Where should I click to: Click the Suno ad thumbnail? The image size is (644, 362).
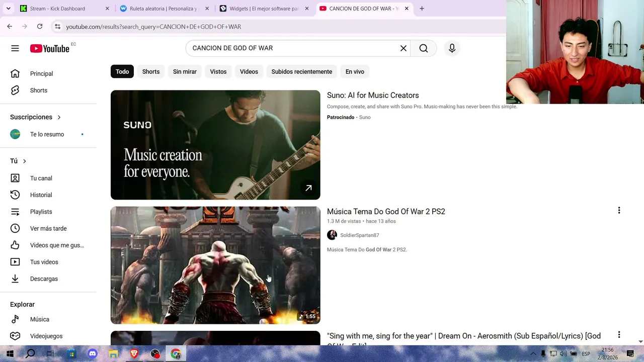tap(215, 145)
